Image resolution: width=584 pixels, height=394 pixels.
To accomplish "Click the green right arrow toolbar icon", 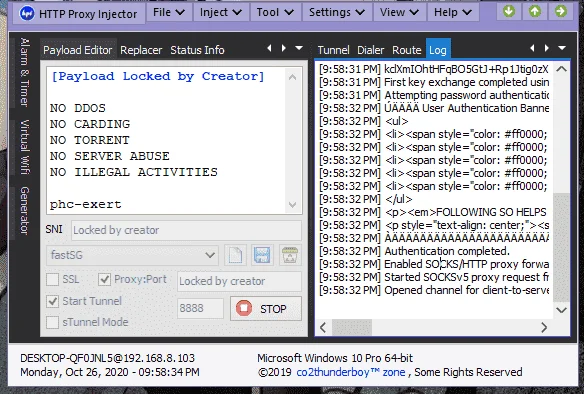I will tap(561, 12).
